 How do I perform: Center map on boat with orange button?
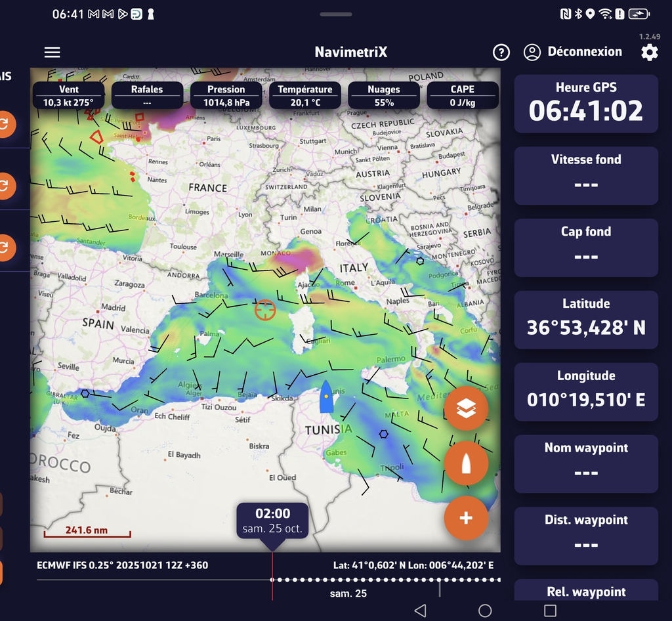(466, 463)
